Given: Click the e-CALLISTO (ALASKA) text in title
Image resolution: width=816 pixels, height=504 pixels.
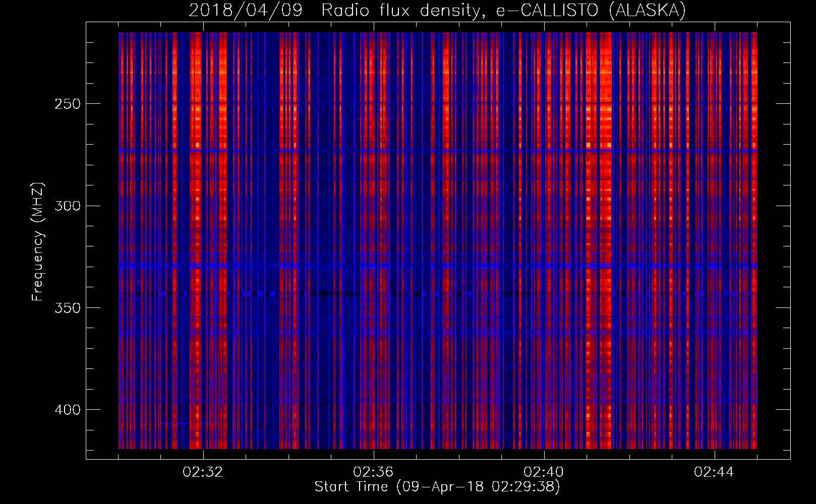Looking at the screenshot, I should tap(591, 10).
